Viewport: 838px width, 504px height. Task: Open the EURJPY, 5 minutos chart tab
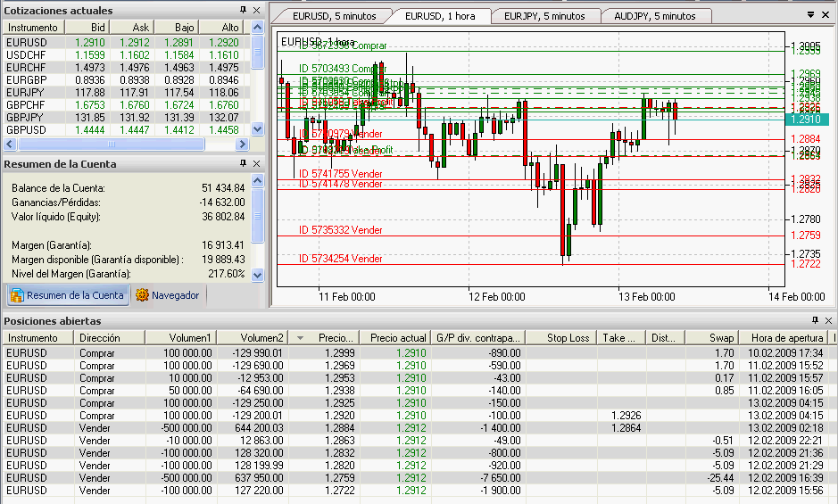(x=544, y=16)
